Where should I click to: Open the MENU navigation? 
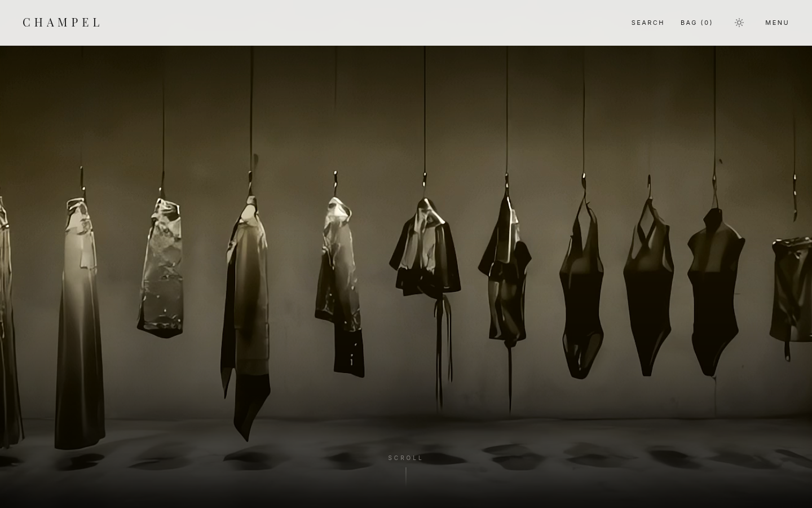coord(777,23)
